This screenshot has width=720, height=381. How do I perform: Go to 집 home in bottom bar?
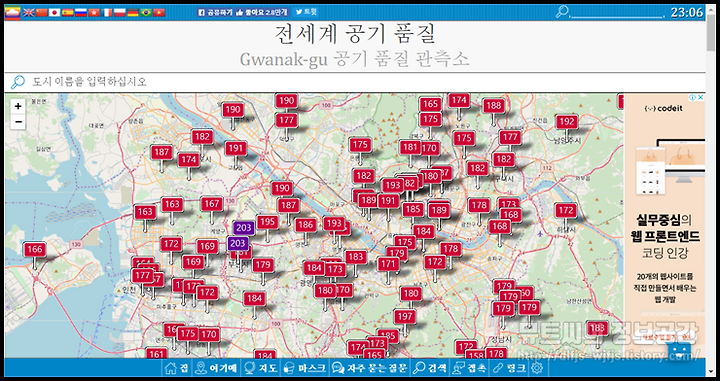pos(177,368)
